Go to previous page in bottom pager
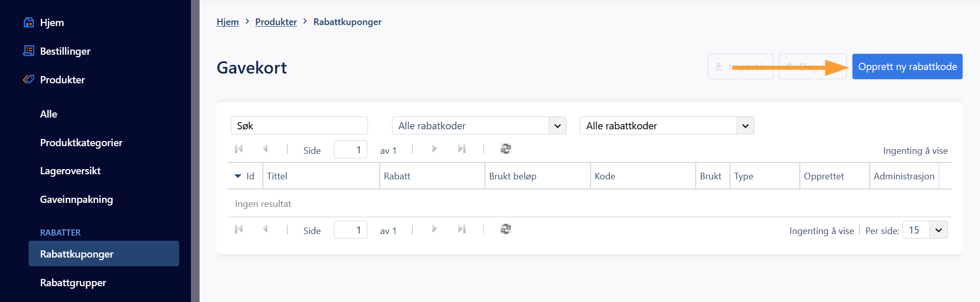The image size is (980, 302). point(265,229)
